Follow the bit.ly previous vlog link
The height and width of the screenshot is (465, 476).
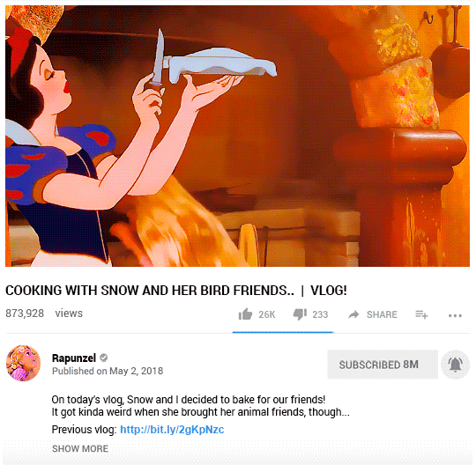172,430
